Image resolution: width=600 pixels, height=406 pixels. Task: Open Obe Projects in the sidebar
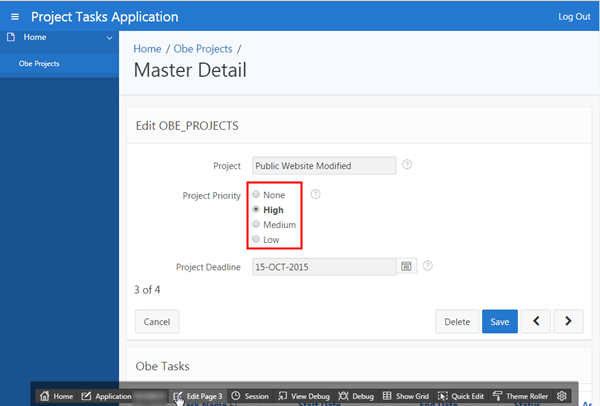(39, 63)
